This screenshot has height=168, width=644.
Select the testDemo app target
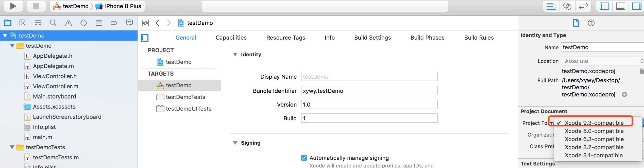(179, 85)
